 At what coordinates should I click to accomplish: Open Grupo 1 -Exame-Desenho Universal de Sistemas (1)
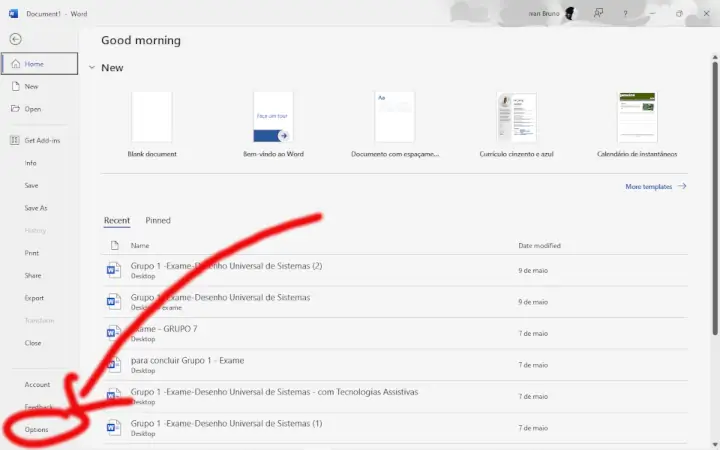[395, 428]
